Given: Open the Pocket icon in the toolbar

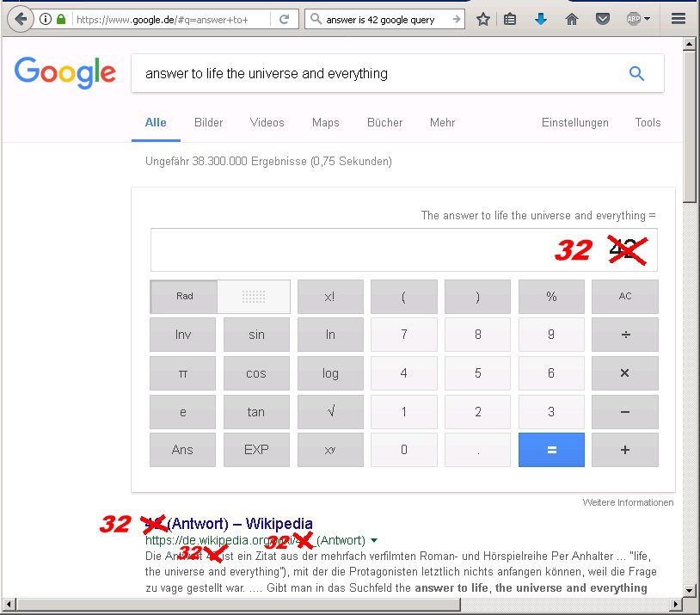Looking at the screenshot, I should 602,19.
